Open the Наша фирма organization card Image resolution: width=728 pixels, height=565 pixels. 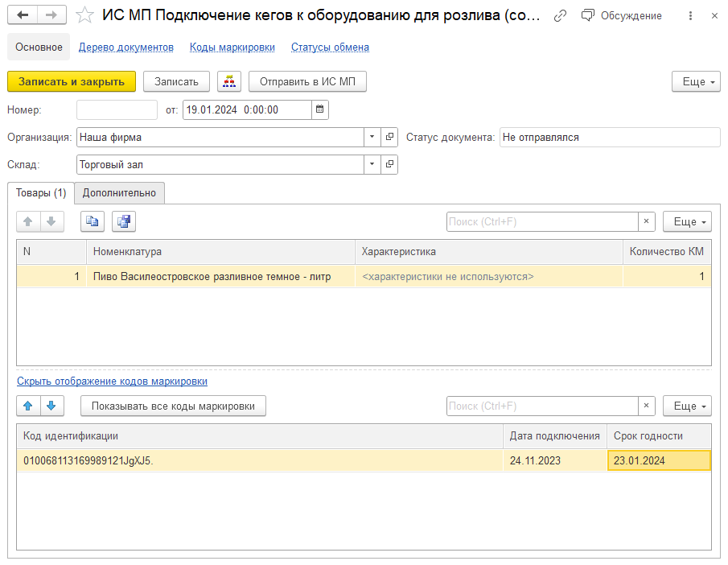pyautogui.click(x=389, y=137)
